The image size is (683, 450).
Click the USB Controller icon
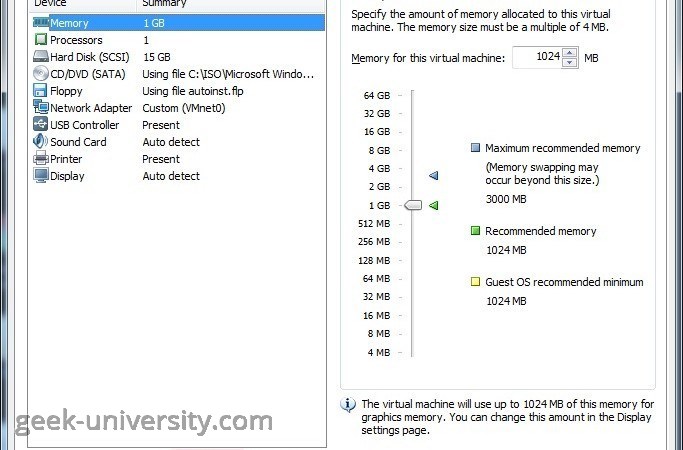pyautogui.click(x=41, y=124)
